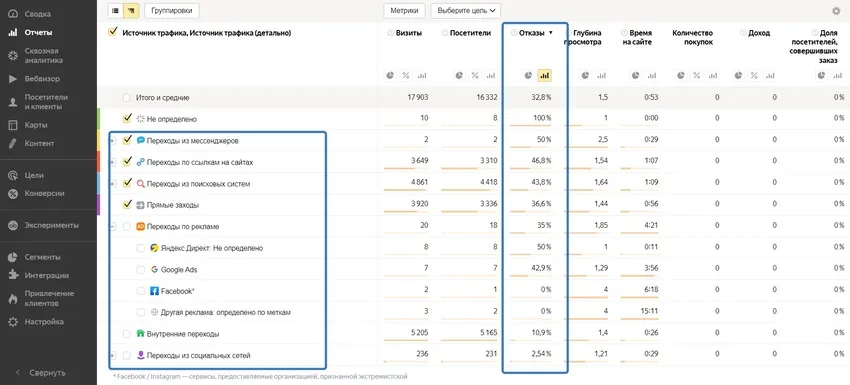Switch to tree view icon
The height and width of the screenshot is (385, 850).
131,10
